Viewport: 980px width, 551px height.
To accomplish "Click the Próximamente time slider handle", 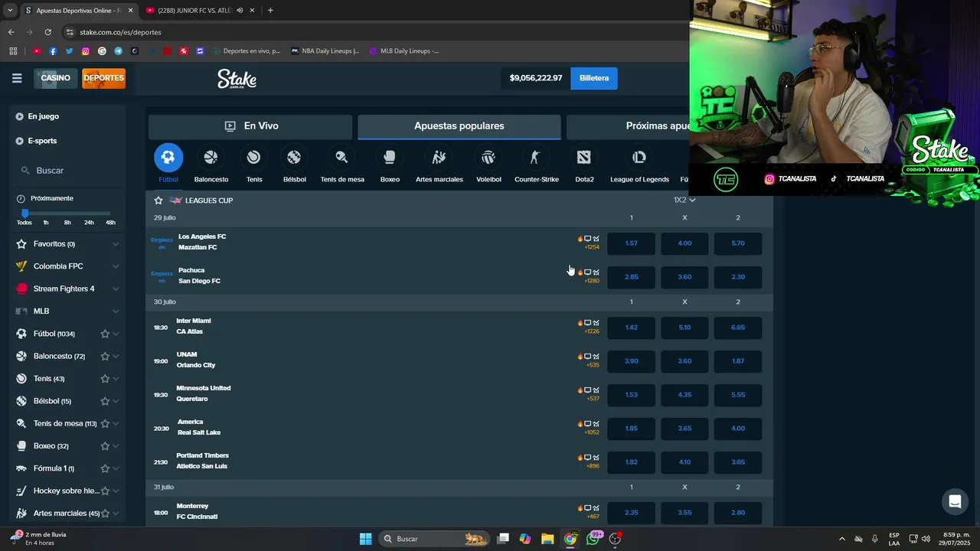I will [x=24, y=213].
